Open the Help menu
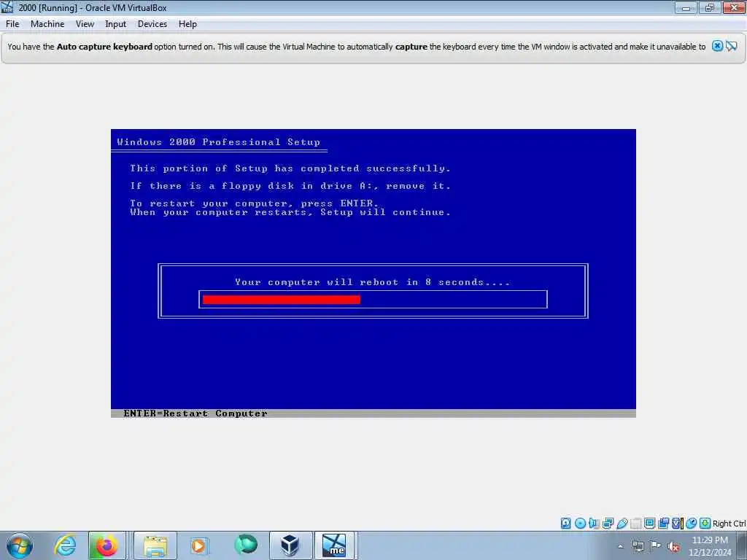This screenshot has width=747, height=560. coord(187,24)
